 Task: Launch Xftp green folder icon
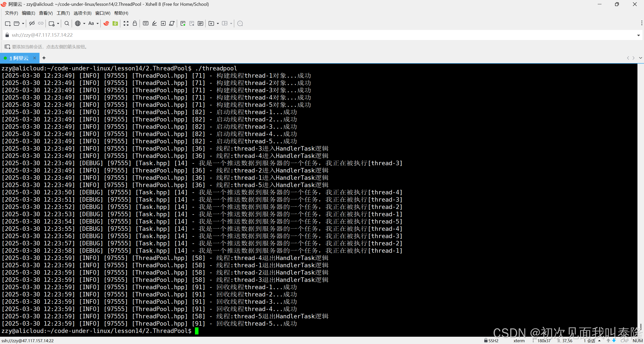115,23
